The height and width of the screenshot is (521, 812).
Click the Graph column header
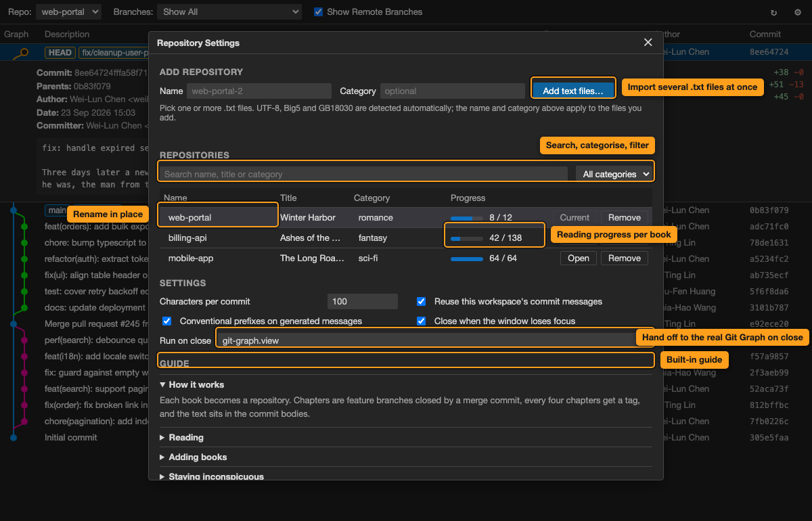pos(16,34)
